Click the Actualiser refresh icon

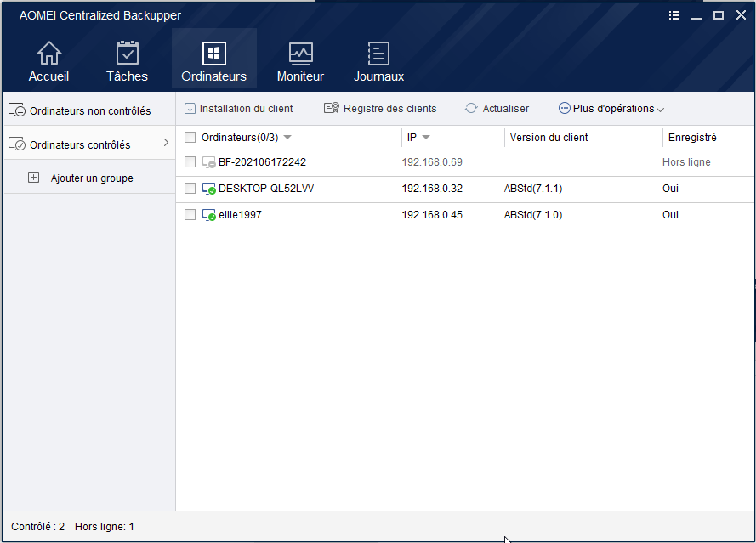[471, 109]
